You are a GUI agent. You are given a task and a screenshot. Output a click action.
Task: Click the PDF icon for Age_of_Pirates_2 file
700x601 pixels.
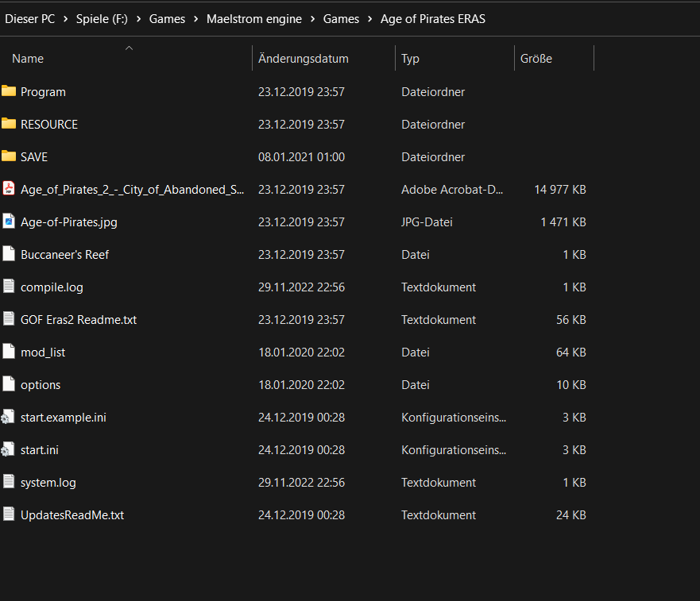pos(9,189)
